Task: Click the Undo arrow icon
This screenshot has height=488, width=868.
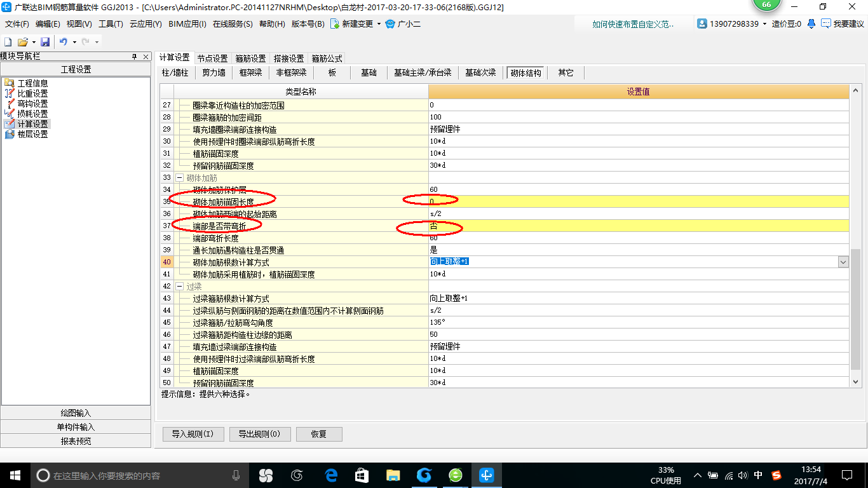Action: 63,42
